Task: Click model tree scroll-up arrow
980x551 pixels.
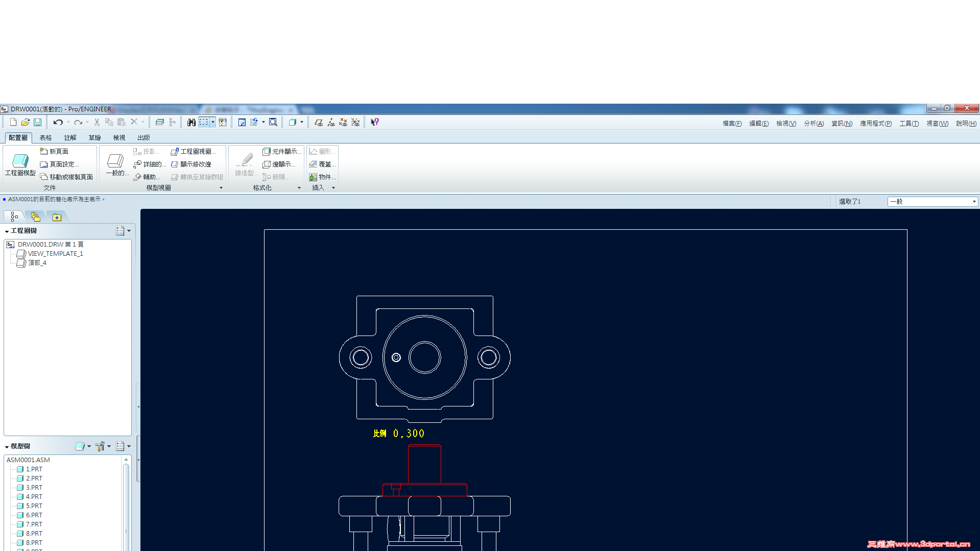Action: coord(126,460)
